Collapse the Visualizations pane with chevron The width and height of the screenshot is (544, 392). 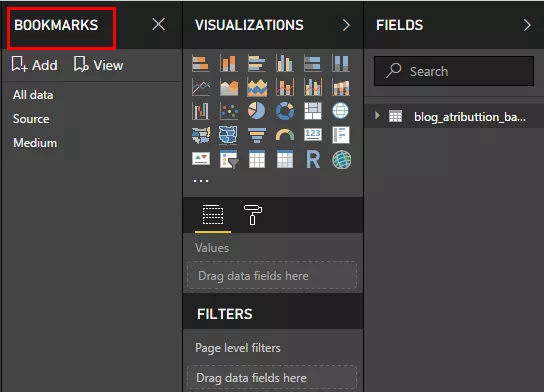(x=346, y=25)
